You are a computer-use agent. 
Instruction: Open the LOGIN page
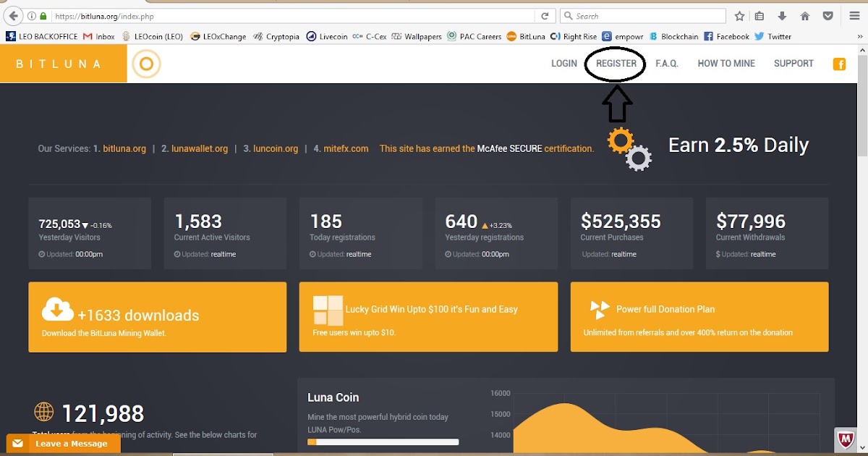pos(564,64)
